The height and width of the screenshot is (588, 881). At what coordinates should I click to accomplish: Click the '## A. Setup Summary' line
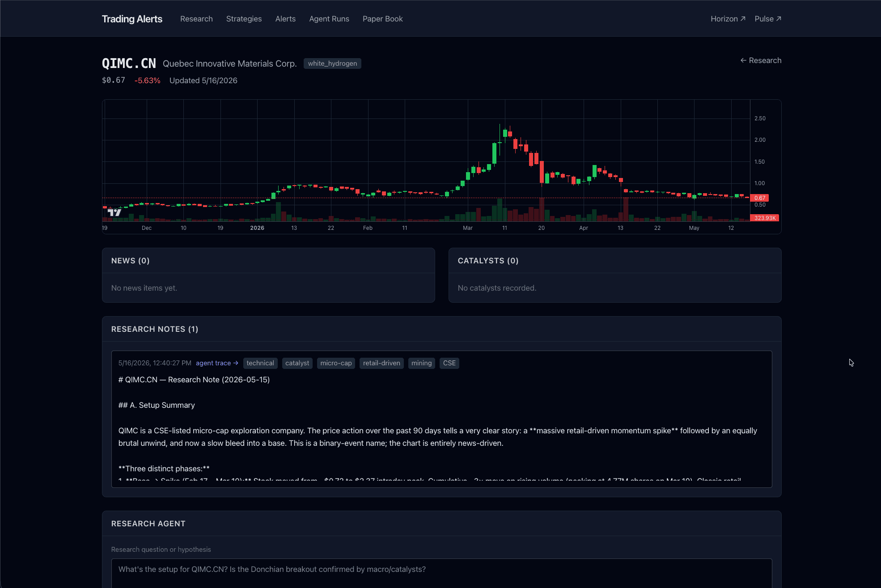[x=157, y=405]
